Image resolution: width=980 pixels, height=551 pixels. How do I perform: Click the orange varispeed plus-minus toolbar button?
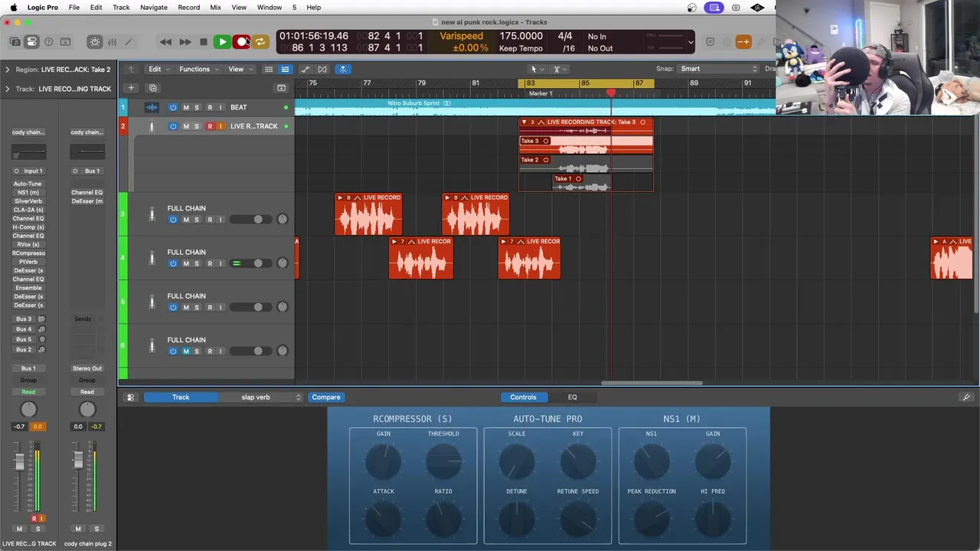743,42
